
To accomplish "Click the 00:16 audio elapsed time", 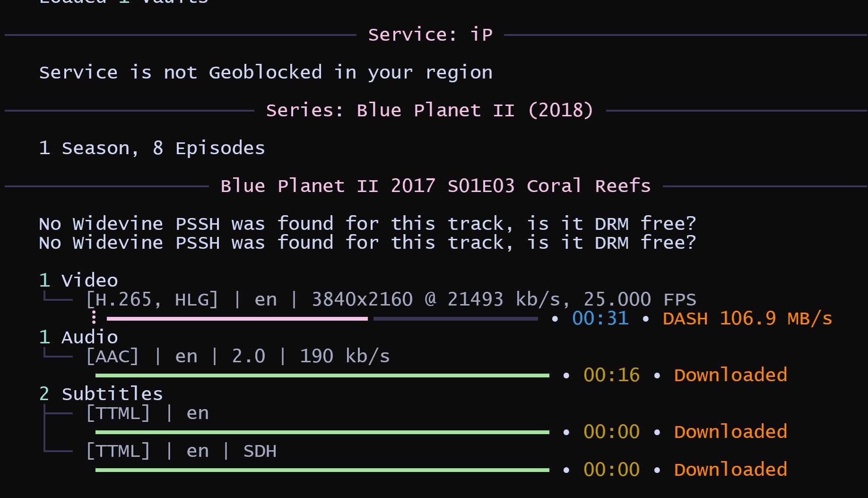I will coord(611,375).
